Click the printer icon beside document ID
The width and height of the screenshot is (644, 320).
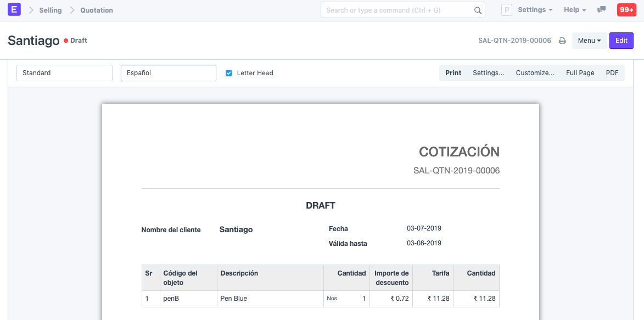562,41
